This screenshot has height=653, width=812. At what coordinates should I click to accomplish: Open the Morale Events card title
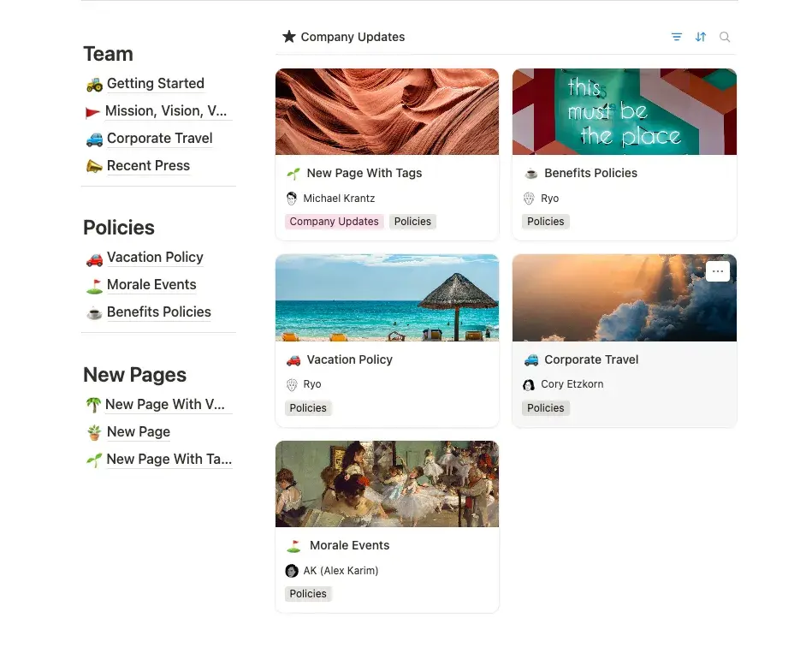coord(349,546)
